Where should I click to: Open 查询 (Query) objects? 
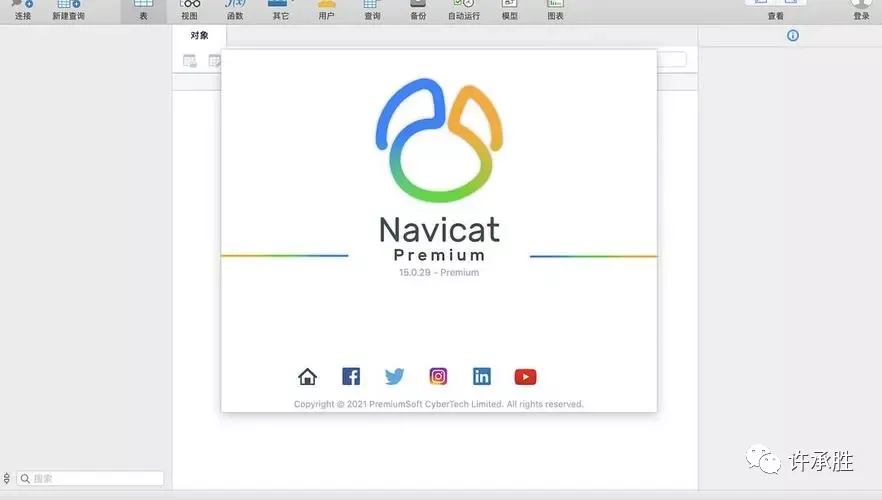point(372,10)
